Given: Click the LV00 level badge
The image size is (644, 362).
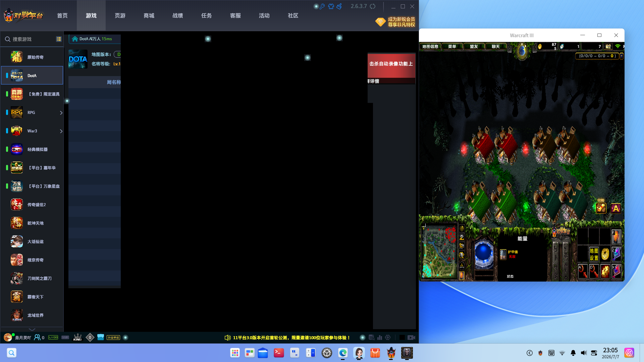Looking at the screenshot, I should [53, 338].
